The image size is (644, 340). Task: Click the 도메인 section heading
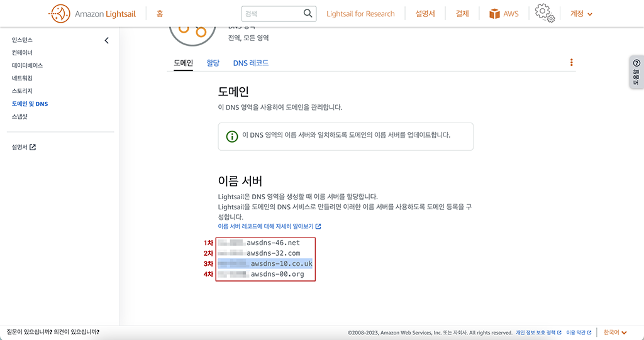pos(233,91)
